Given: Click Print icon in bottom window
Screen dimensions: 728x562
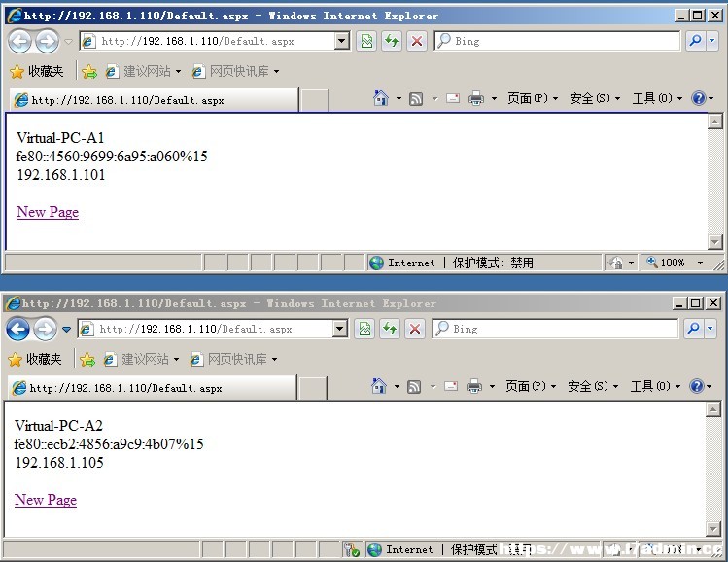Looking at the screenshot, I should [x=474, y=386].
